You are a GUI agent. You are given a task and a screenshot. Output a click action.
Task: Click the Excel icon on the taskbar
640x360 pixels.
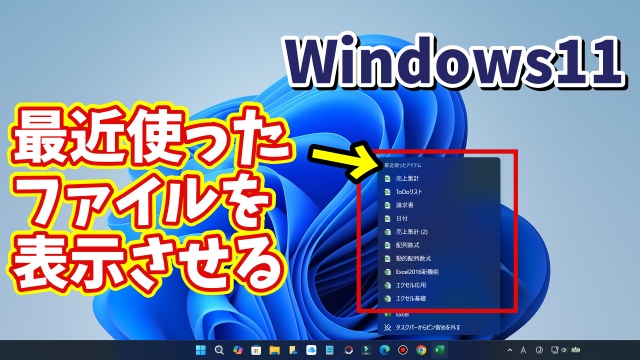coord(440,350)
